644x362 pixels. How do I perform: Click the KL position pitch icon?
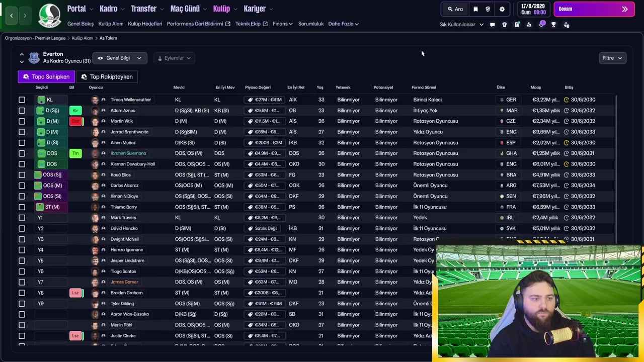pyautogui.click(x=41, y=100)
